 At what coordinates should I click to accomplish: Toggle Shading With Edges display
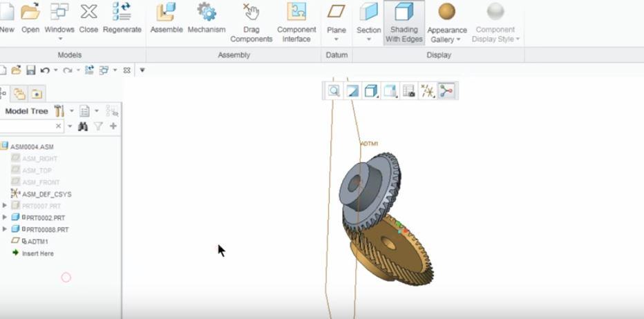click(404, 22)
